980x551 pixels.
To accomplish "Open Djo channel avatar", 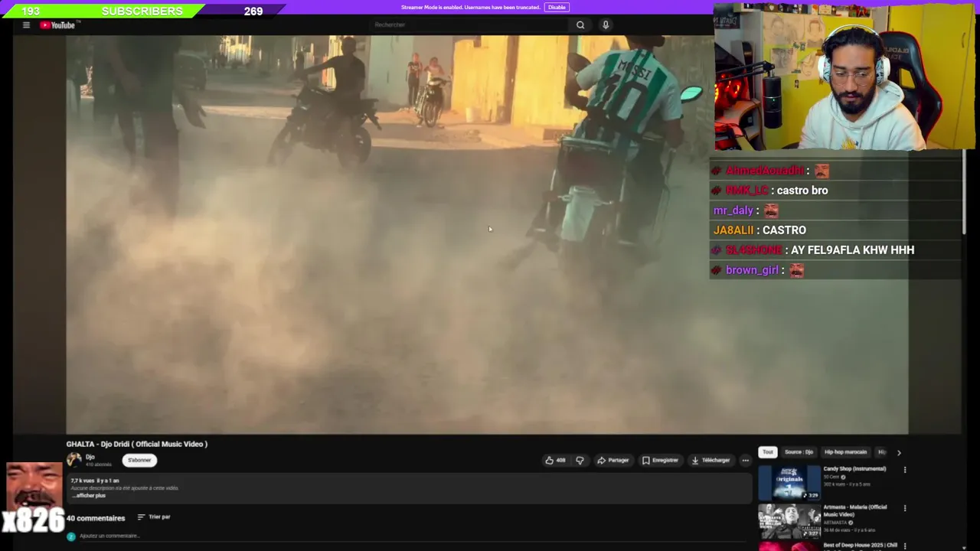I will click(74, 459).
